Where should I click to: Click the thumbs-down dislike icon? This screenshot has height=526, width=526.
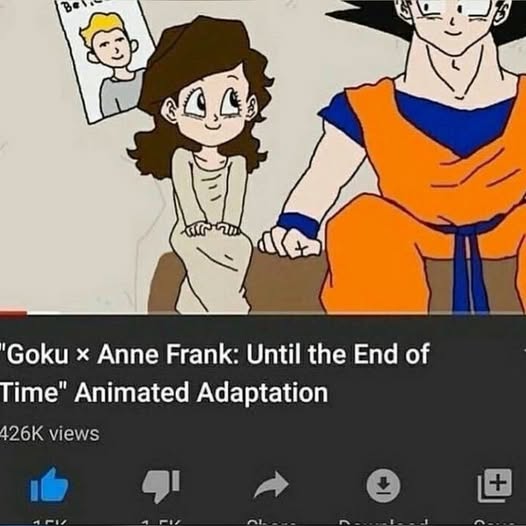161,486
